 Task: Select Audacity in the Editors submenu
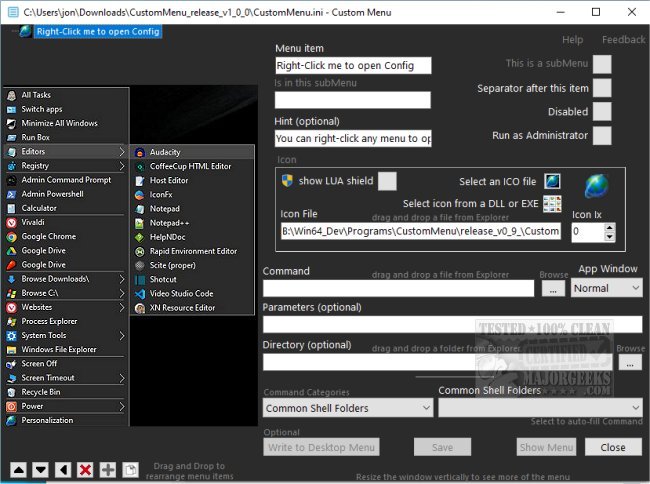coord(166,152)
